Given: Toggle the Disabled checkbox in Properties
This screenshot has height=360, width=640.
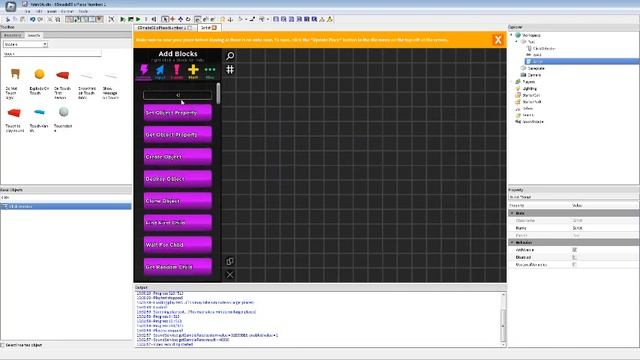Looking at the screenshot, I should click(574, 257).
